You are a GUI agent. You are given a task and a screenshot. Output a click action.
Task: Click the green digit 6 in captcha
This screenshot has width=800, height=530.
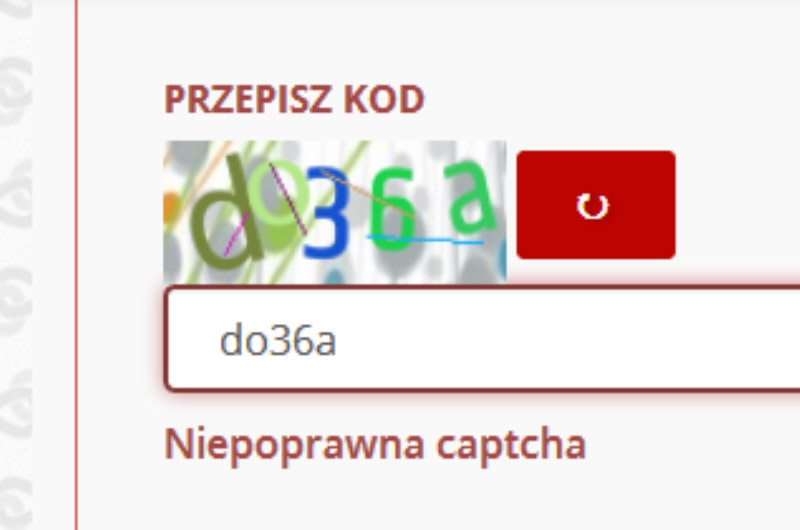tap(392, 210)
